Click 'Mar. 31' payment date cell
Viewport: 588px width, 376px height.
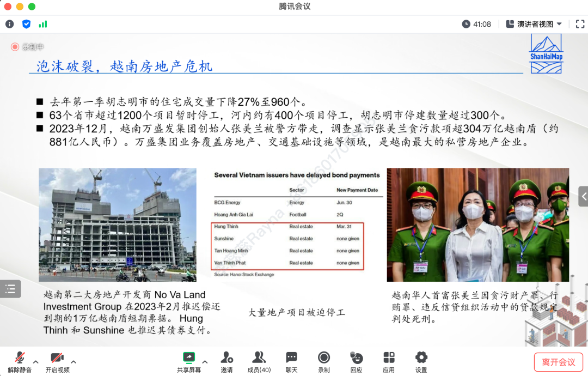[344, 227]
